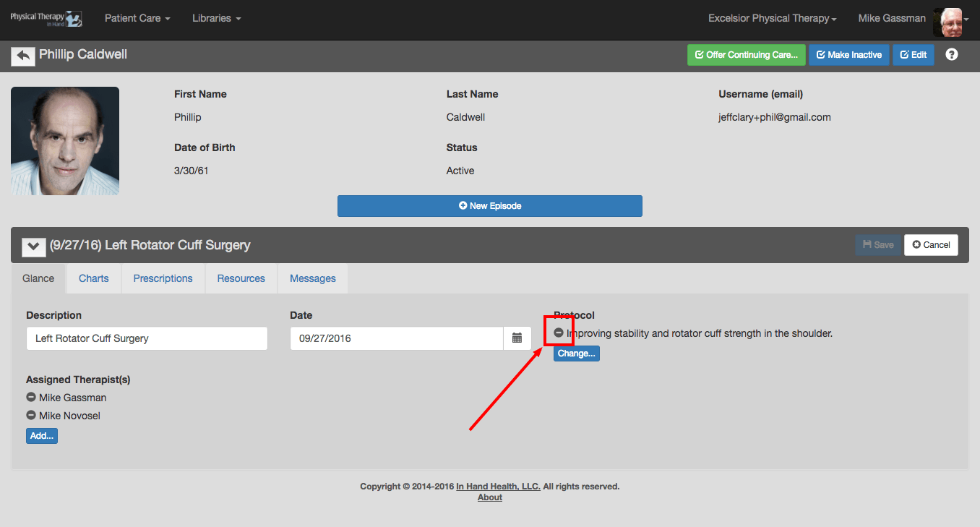Remove the protocol using the minus icon

559,333
